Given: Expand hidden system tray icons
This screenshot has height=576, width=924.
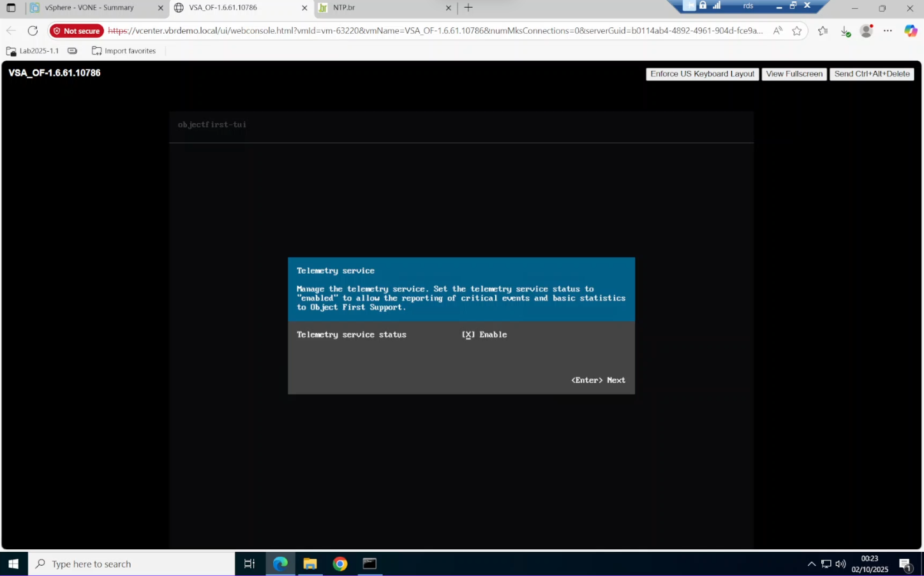Looking at the screenshot, I should [x=811, y=564].
